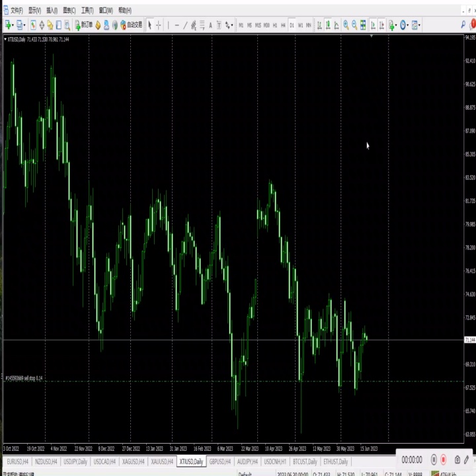Click the Zoom In magnifier icon
The width and height of the screenshot is (476, 476).
346,25
